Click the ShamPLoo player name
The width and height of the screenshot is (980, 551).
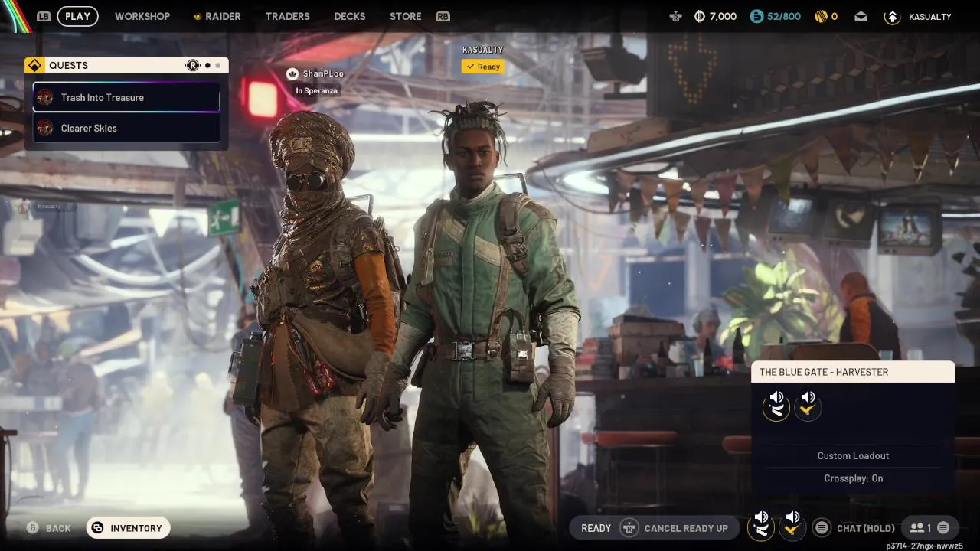(323, 73)
